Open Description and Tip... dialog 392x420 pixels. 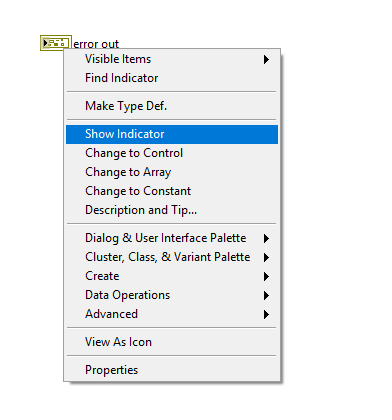click(172, 210)
